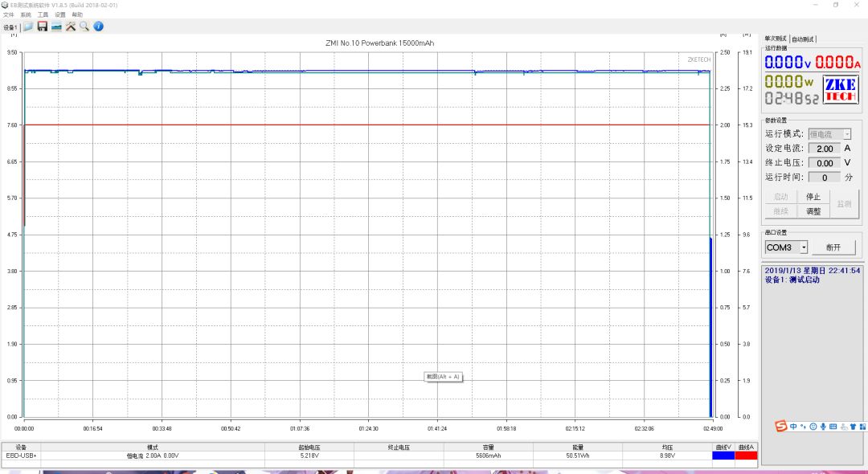
Task: Click the blue 曲线V color swatch
Action: click(723, 456)
